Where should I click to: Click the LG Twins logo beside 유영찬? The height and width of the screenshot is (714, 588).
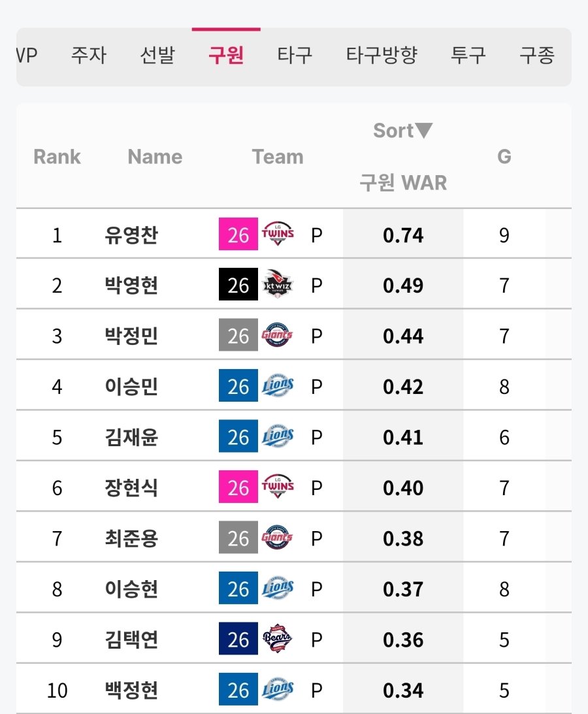278,235
